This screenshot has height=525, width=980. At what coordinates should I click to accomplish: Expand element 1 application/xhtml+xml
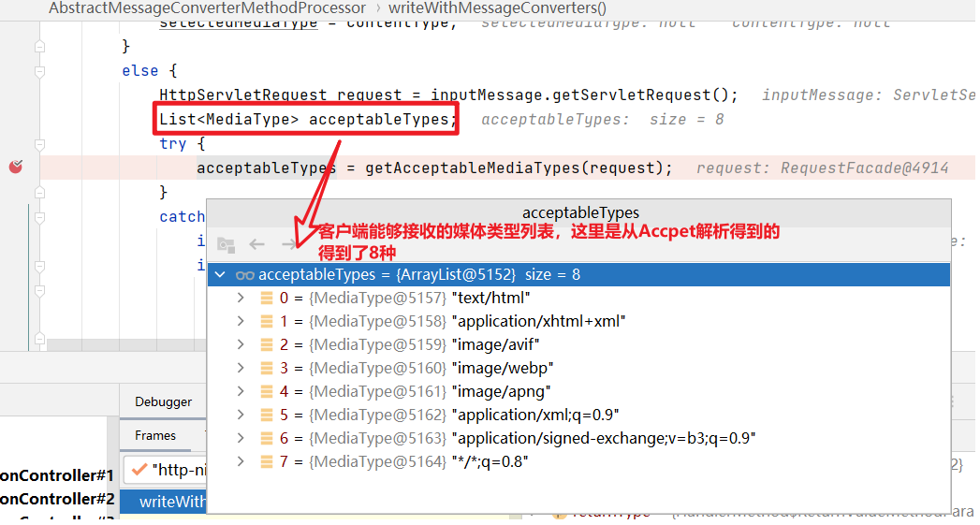[241, 322]
